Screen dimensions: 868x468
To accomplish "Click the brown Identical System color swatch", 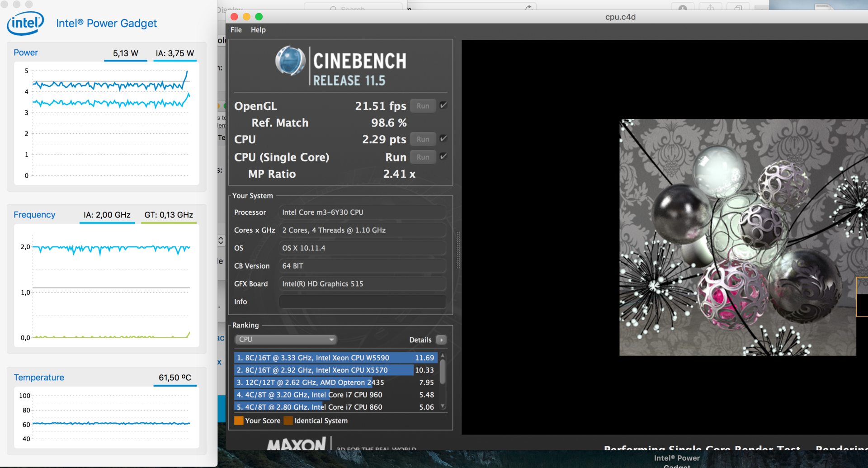I will click(288, 421).
